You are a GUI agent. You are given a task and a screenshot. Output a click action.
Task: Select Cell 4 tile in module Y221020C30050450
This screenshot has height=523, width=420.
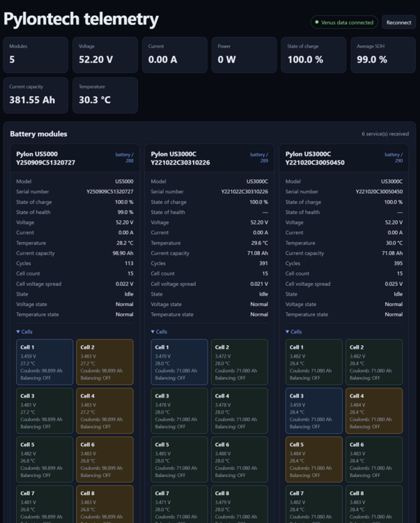pyautogui.click(x=374, y=411)
